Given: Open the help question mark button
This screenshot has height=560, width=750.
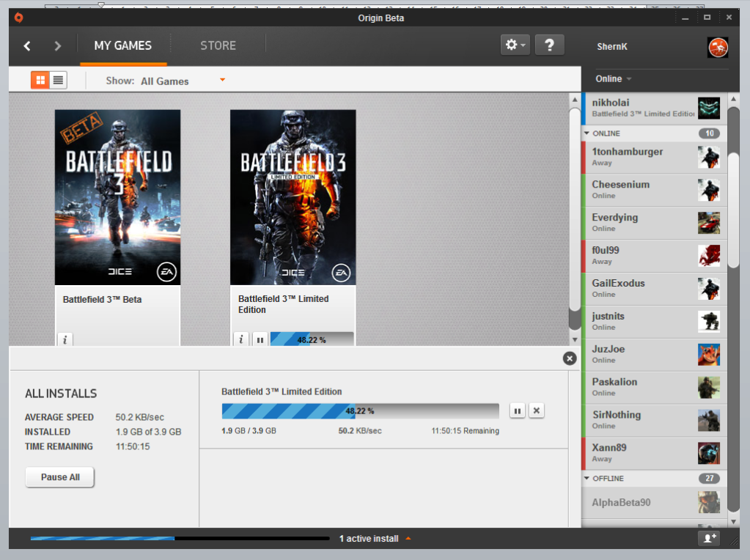Looking at the screenshot, I should coord(549,45).
